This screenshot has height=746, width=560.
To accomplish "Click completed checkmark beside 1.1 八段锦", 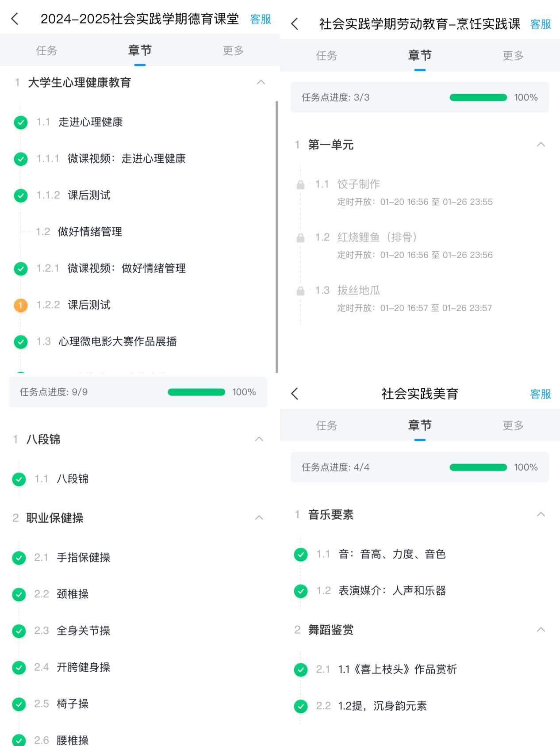I will click(19, 479).
